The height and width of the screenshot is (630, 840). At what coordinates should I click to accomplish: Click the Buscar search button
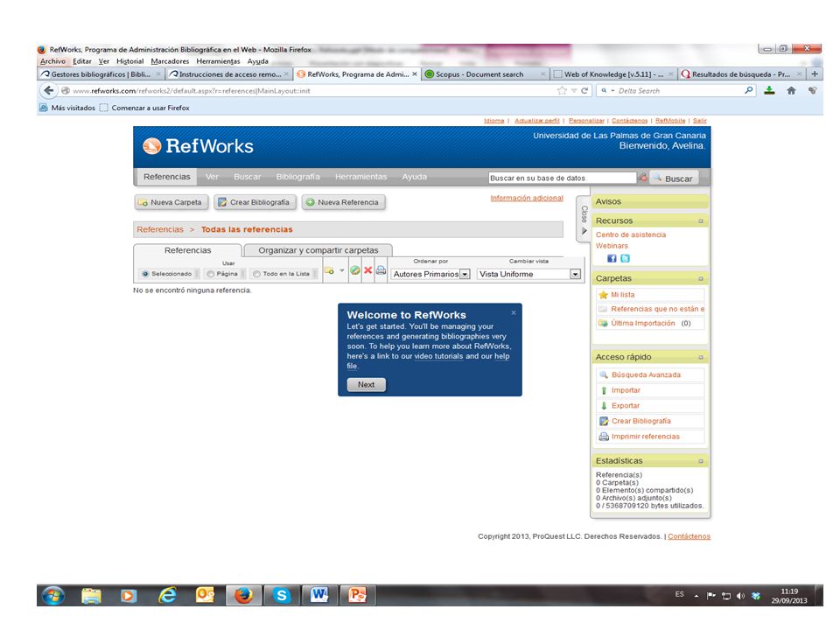(x=674, y=178)
